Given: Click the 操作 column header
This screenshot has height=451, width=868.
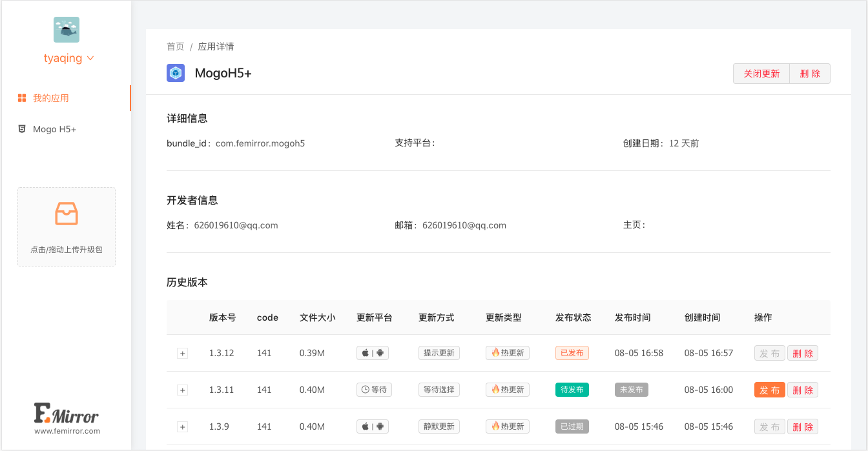Looking at the screenshot, I should 763,317.
